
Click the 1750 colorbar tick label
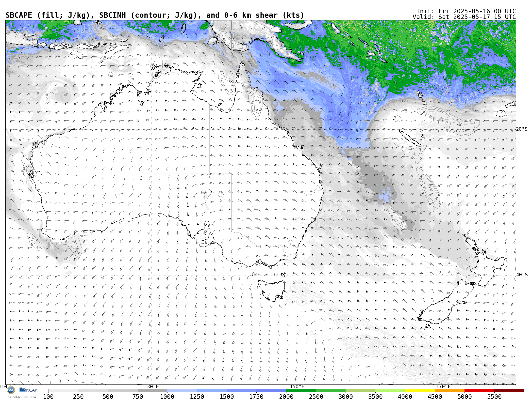pos(257,397)
